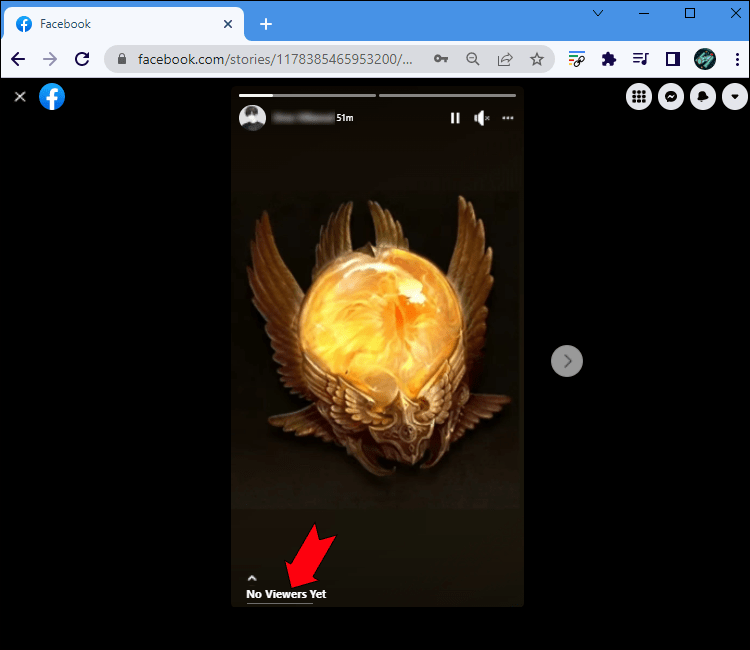This screenshot has height=650, width=750.
Task: Open the Chrome extensions puzzle icon
Action: [608, 59]
